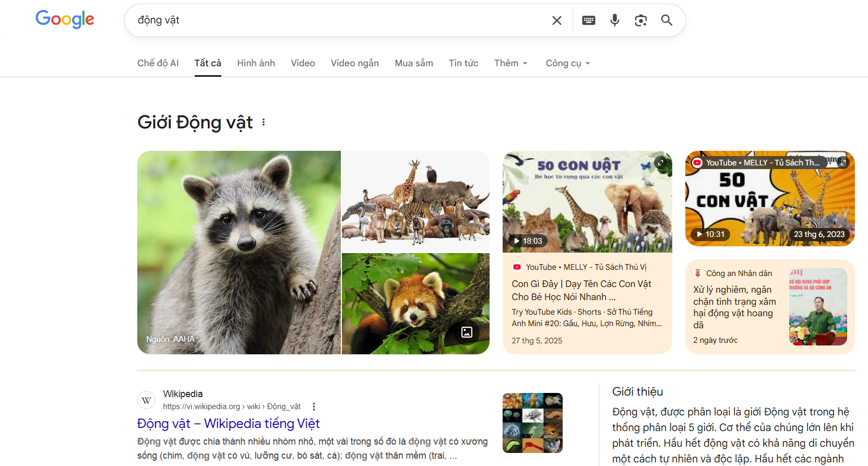Open the 'Video' results tab
This screenshot has width=868, height=466.
303,63
